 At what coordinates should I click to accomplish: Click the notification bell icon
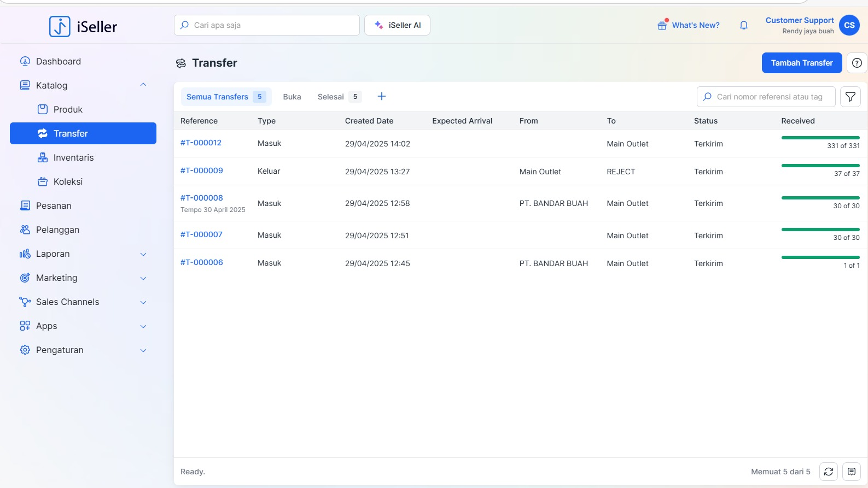[743, 25]
